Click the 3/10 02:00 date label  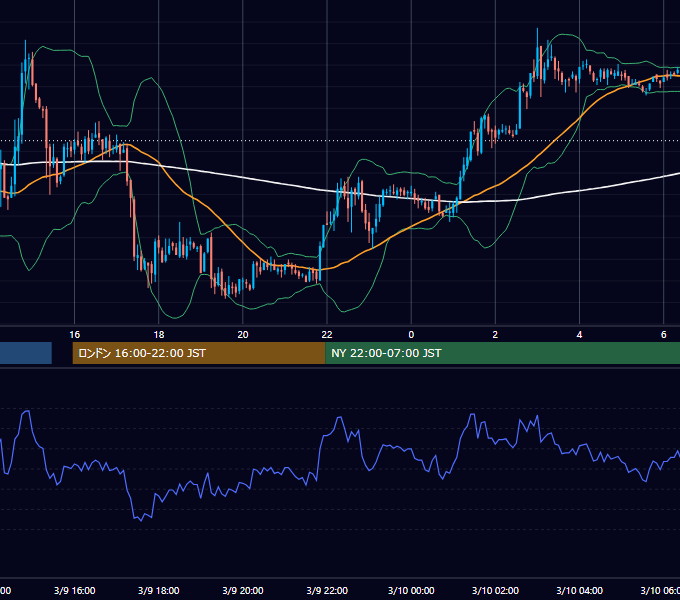[495, 590]
